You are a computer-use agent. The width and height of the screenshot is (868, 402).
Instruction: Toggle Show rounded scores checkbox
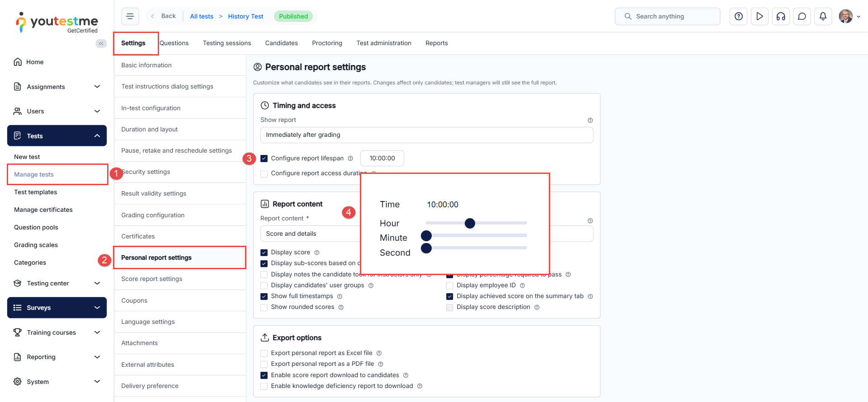(264, 307)
